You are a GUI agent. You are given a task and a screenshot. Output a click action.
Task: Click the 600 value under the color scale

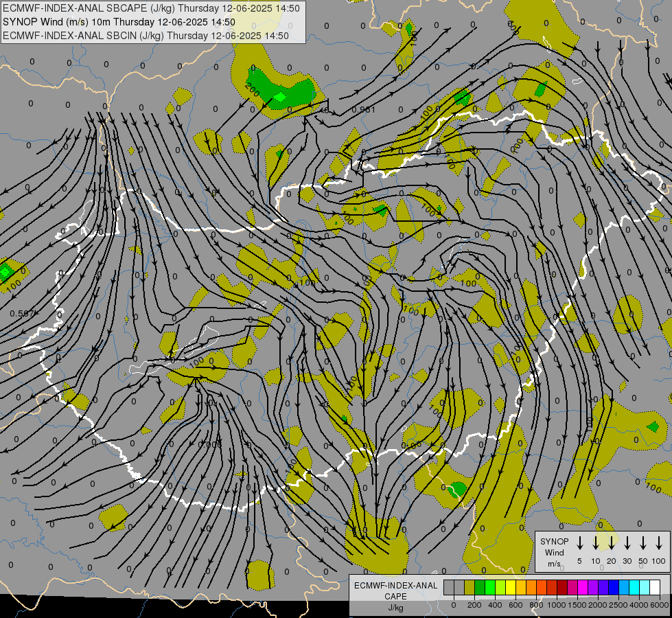click(515, 605)
